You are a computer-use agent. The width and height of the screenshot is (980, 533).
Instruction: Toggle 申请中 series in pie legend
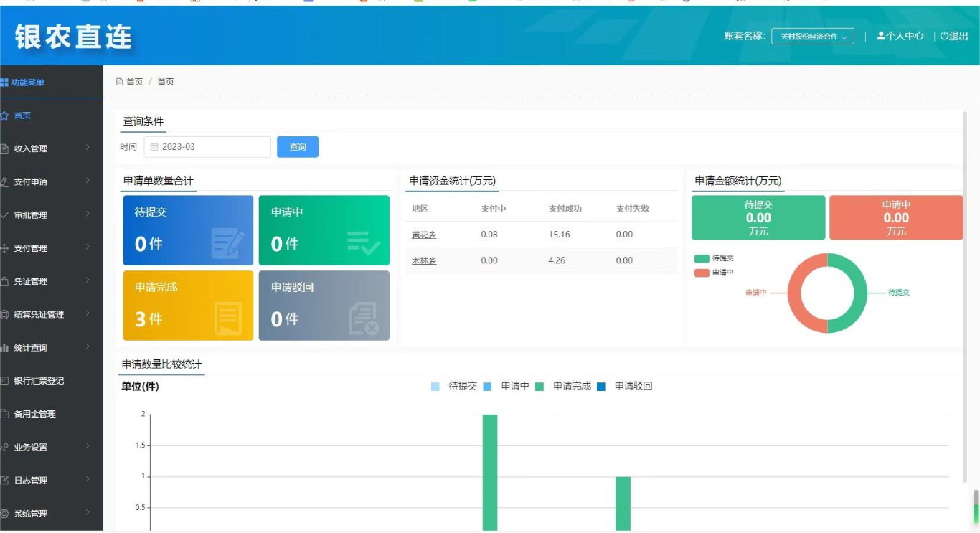[715, 273]
